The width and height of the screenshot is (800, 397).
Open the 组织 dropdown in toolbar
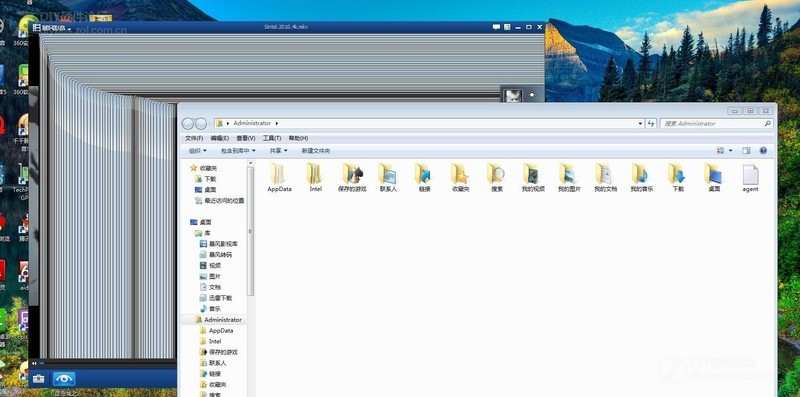pyautogui.click(x=197, y=151)
